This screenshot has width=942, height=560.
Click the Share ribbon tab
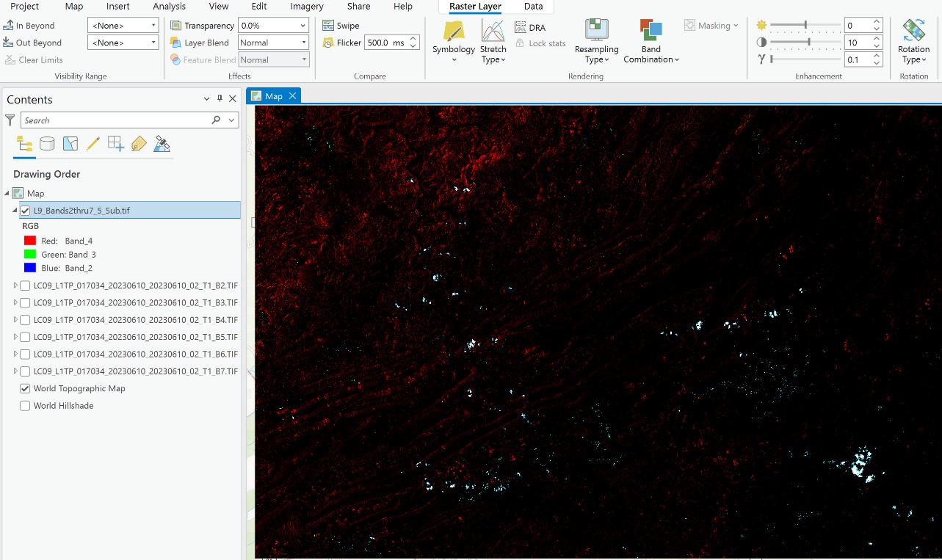pyautogui.click(x=358, y=7)
